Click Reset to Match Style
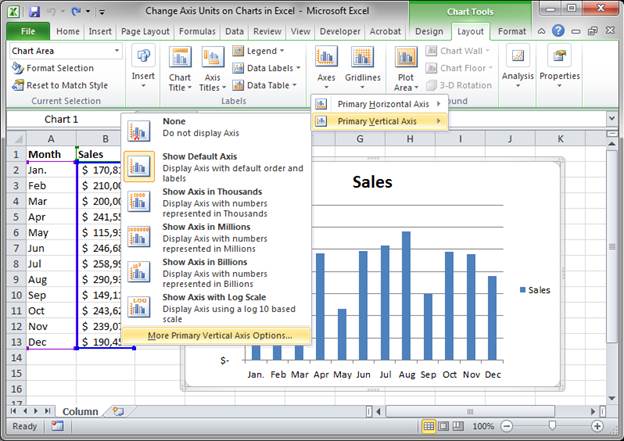 pyautogui.click(x=60, y=85)
